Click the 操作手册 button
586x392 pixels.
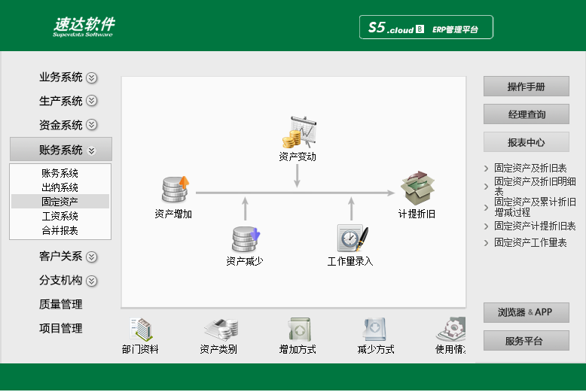click(x=526, y=87)
